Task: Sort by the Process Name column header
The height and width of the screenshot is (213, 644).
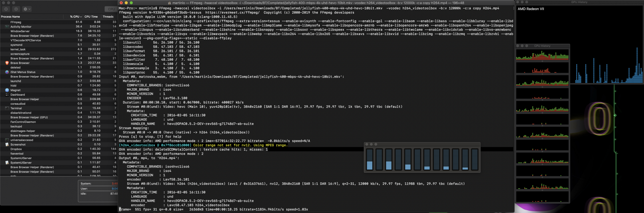Action: point(10,16)
